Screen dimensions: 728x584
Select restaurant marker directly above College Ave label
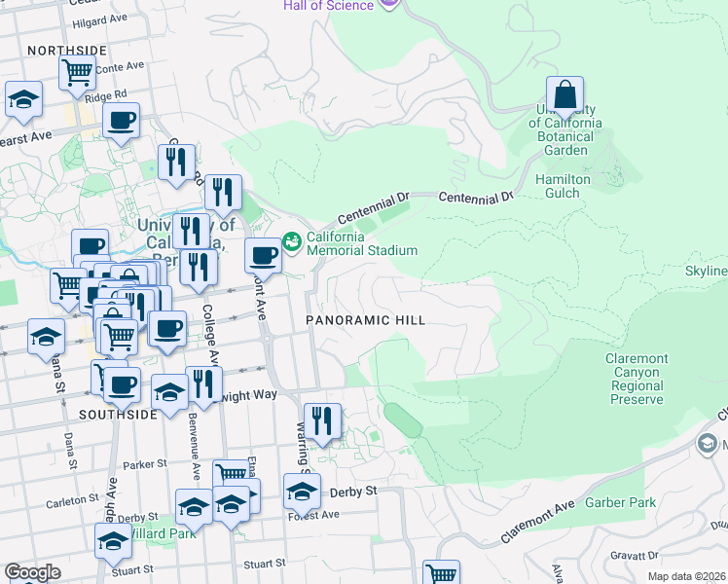(x=199, y=269)
